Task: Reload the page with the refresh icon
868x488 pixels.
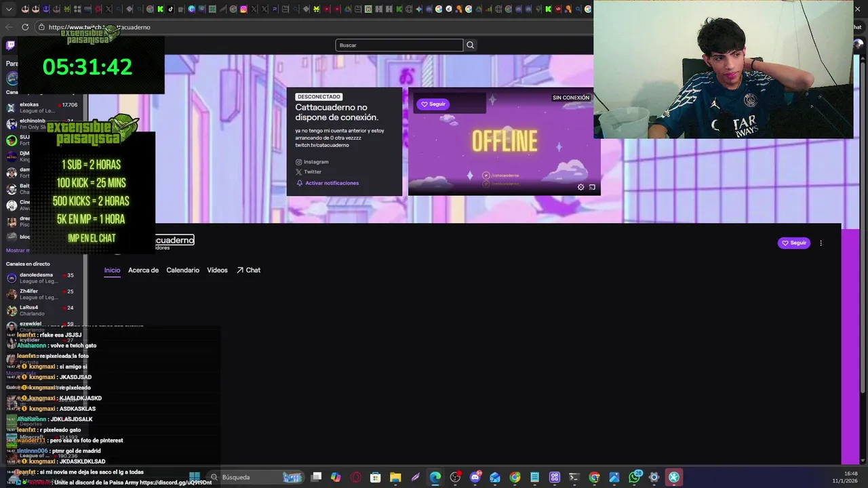Action: point(25,27)
